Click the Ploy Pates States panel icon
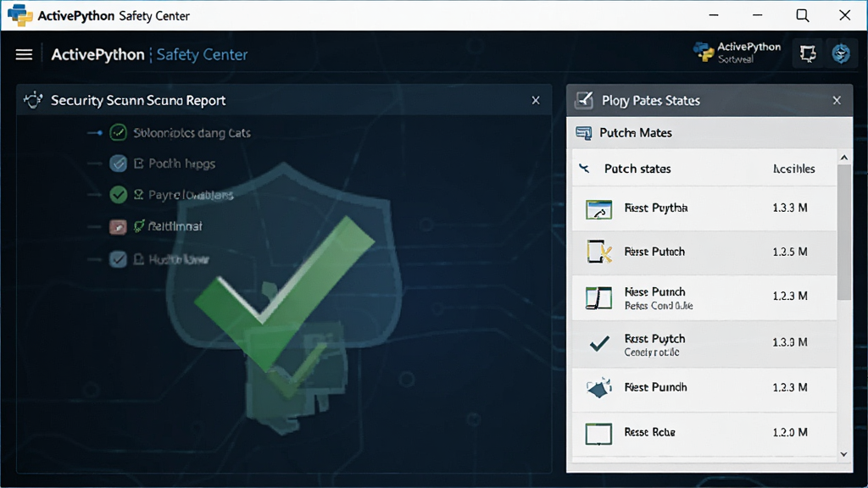This screenshot has height=488, width=868. (584, 100)
